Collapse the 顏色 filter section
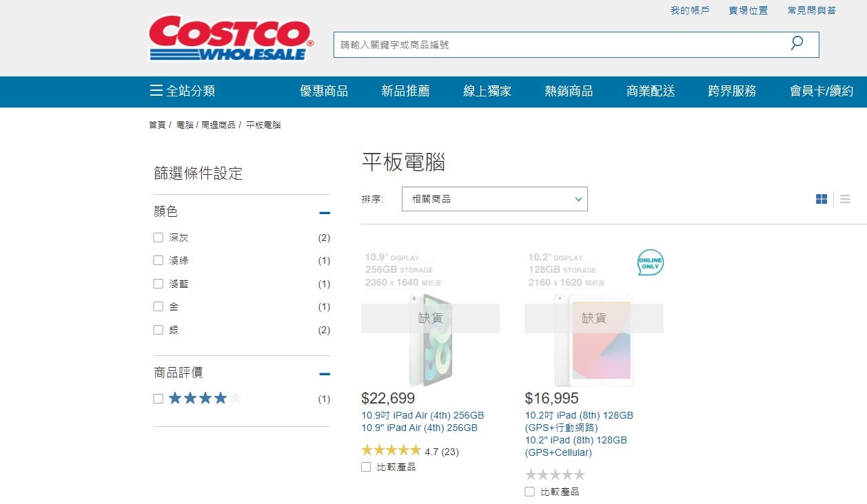867x504 pixels. coord(325,213)
